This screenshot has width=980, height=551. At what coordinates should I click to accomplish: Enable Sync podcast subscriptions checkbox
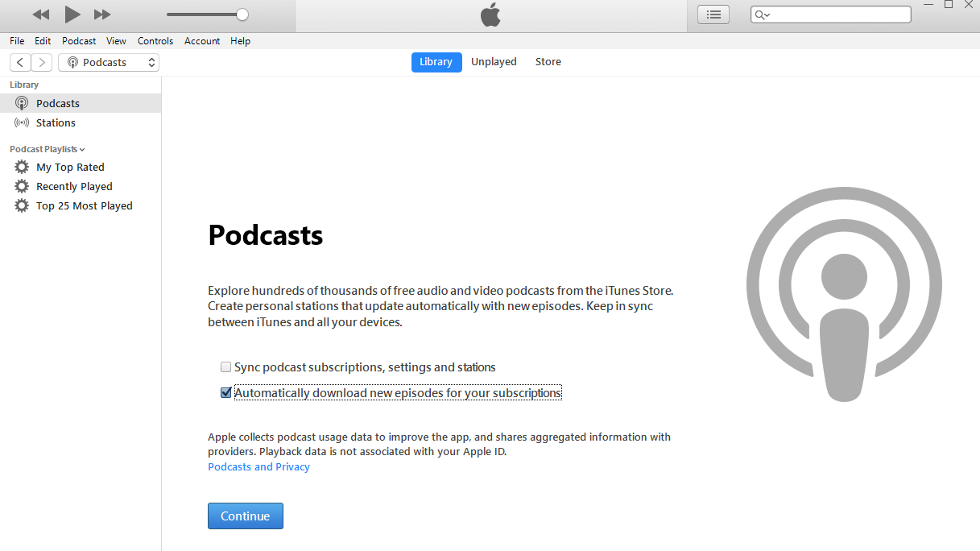tap(226, 367)
